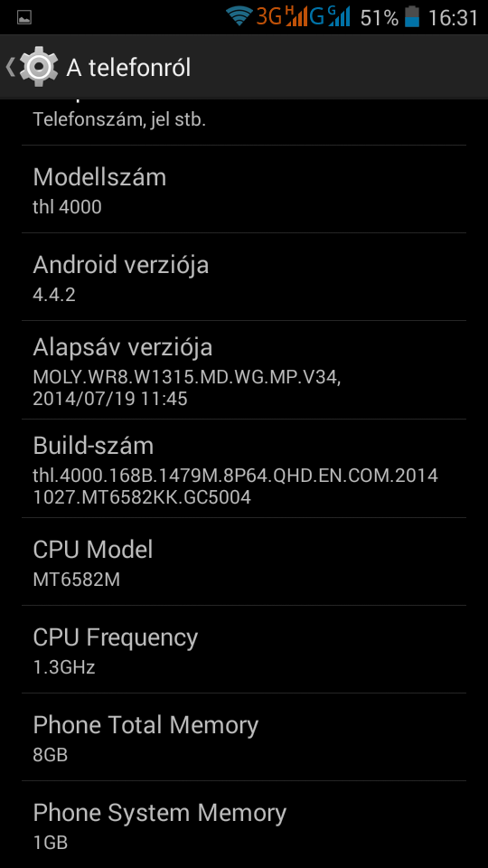
Task: Tap the Wi-Fi signal status icon
Action: coord(239,16)
